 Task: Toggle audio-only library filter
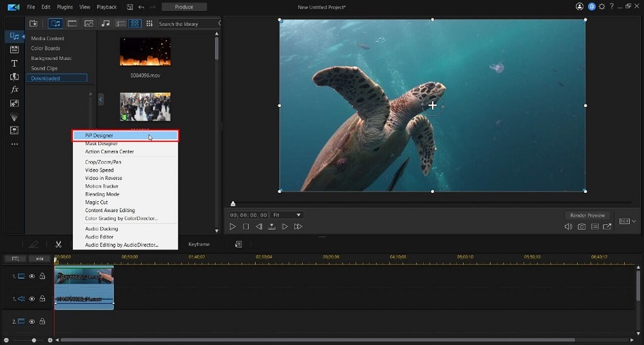[106, 23]
